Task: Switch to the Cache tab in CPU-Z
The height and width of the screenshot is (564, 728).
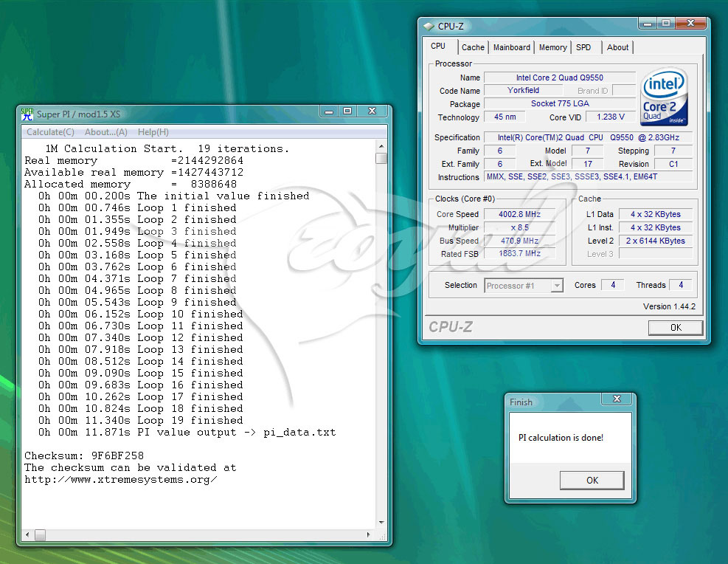Action: (x=473, y=47)
